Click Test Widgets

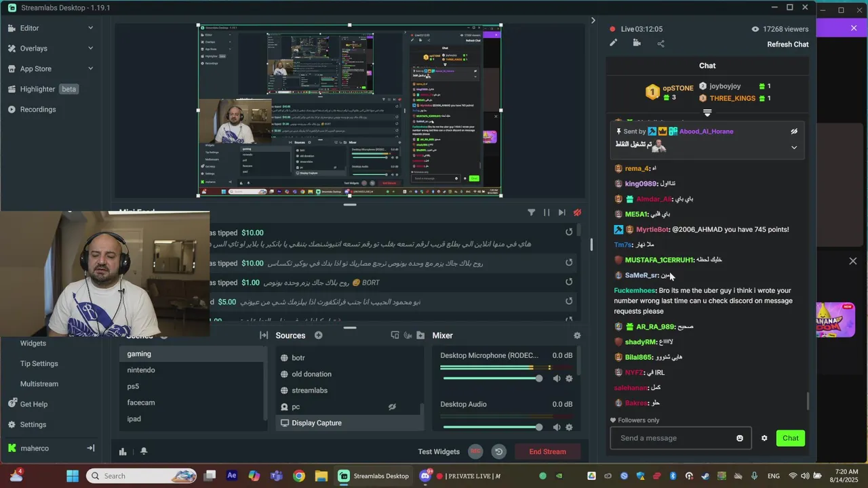tap(439, 451)
